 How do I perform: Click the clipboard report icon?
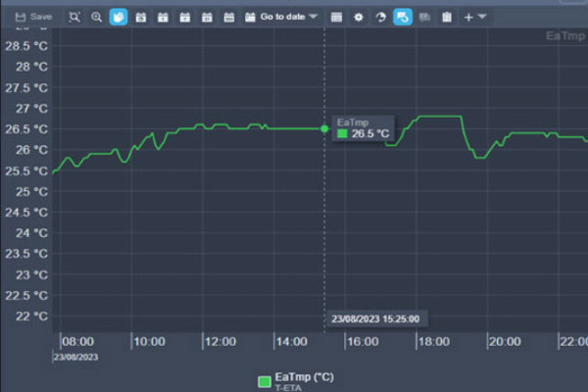(x=447, y=18)
